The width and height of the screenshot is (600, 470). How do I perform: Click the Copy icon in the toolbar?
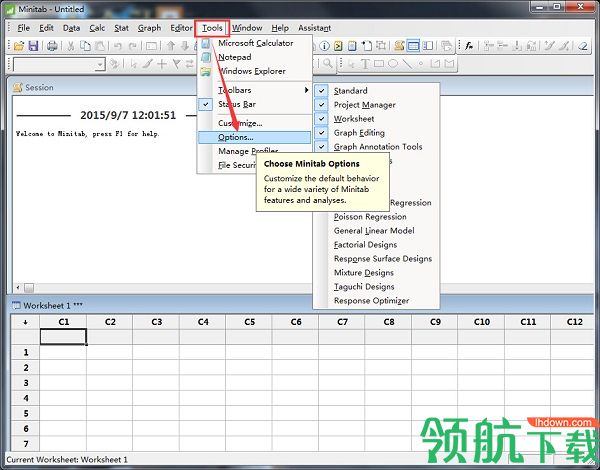(x=85, y=46)
